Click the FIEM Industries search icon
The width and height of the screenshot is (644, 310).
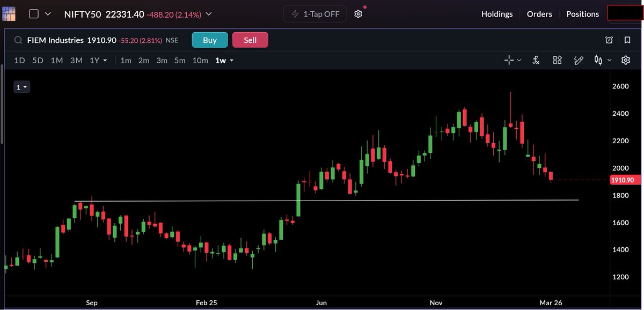coord(18,40)
